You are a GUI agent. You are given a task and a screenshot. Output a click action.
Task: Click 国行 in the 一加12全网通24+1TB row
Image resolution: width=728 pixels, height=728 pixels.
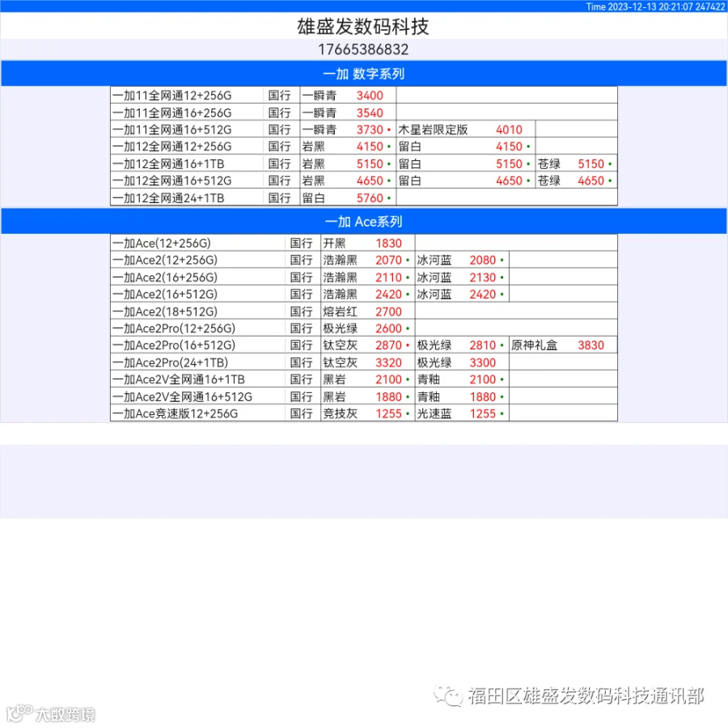point(280,198)
